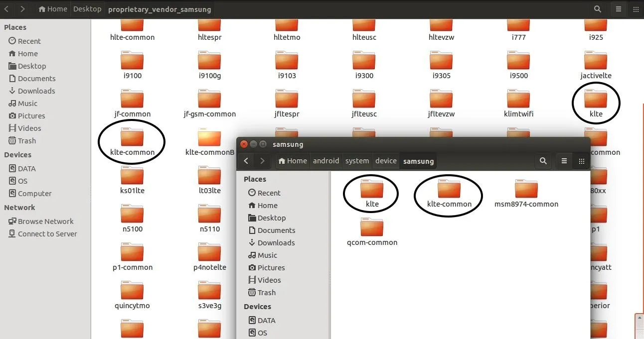
Task: Switch samsung window to list view
Action: [x=564, y=161]
